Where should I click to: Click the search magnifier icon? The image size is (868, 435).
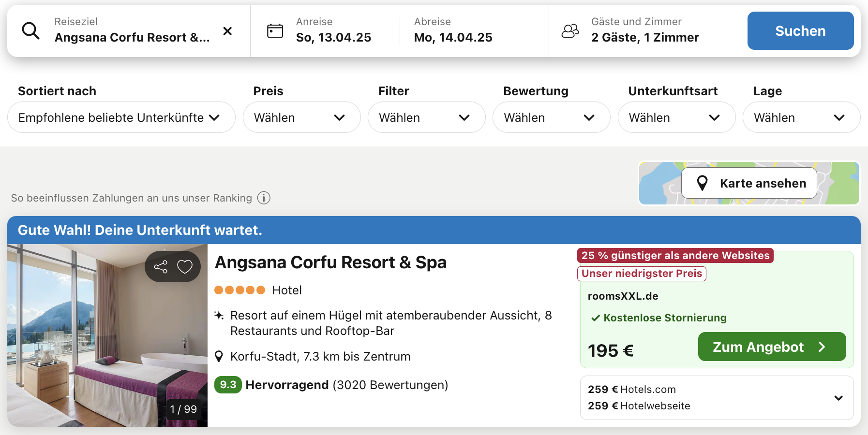(31, 31)
